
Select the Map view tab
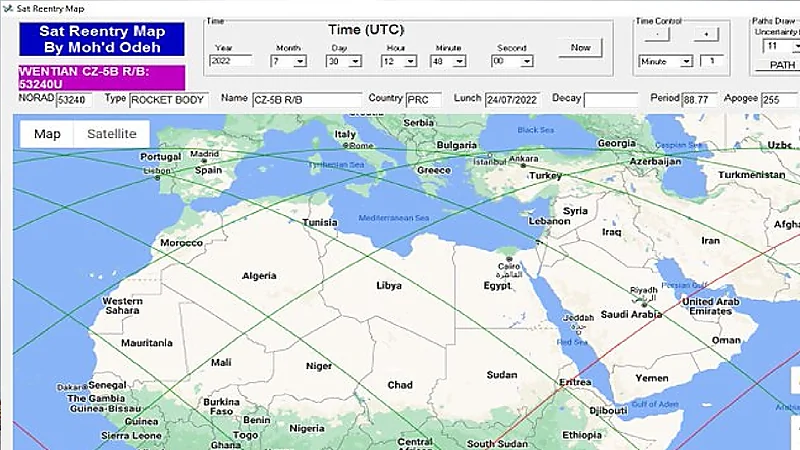[47, 134]
